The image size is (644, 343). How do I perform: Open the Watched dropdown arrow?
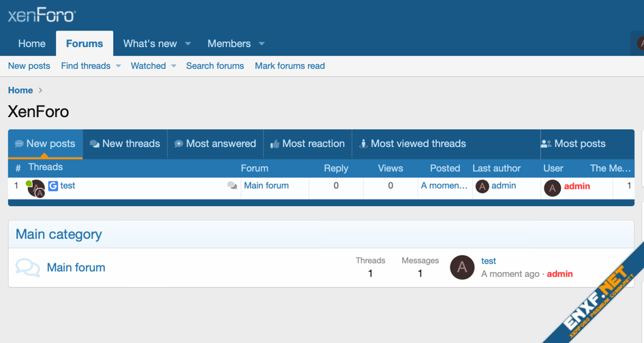point(174,66)
